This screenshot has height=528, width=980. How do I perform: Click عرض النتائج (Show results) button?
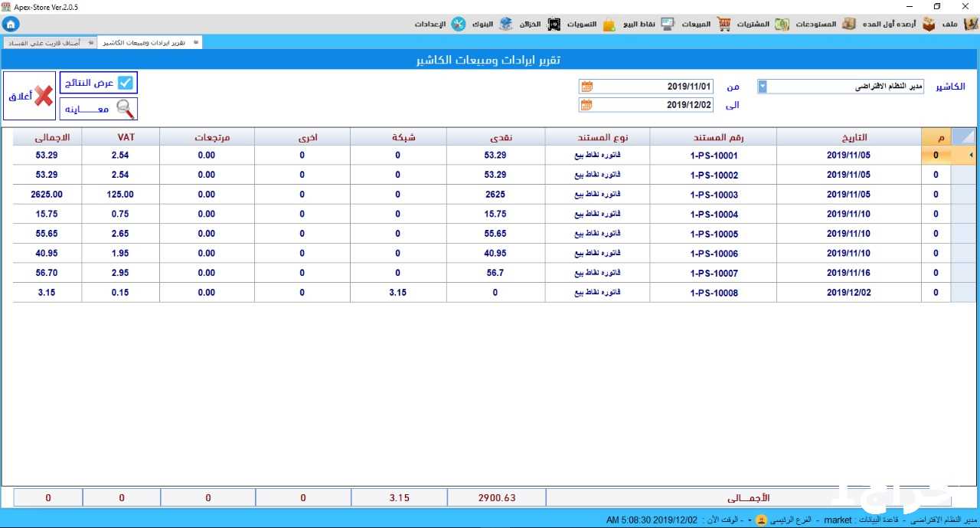[x=99, y=83]
